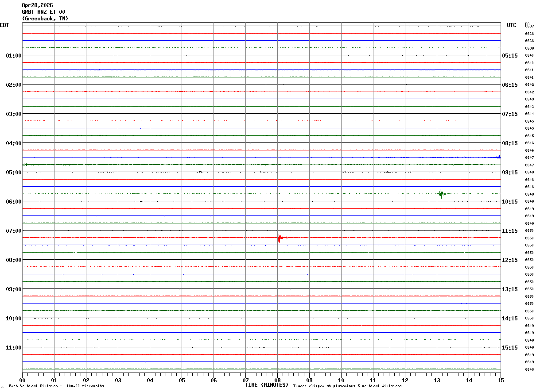Click the "12:15" UTC time label
The image size is (536, 392).
[510, 260]
